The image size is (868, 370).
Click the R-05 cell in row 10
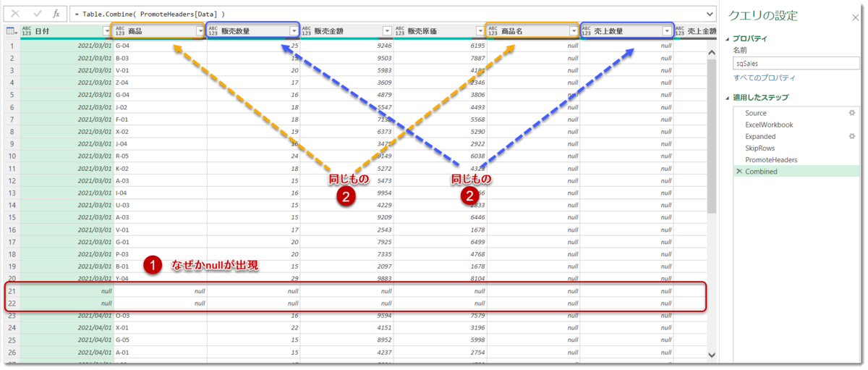160,156
